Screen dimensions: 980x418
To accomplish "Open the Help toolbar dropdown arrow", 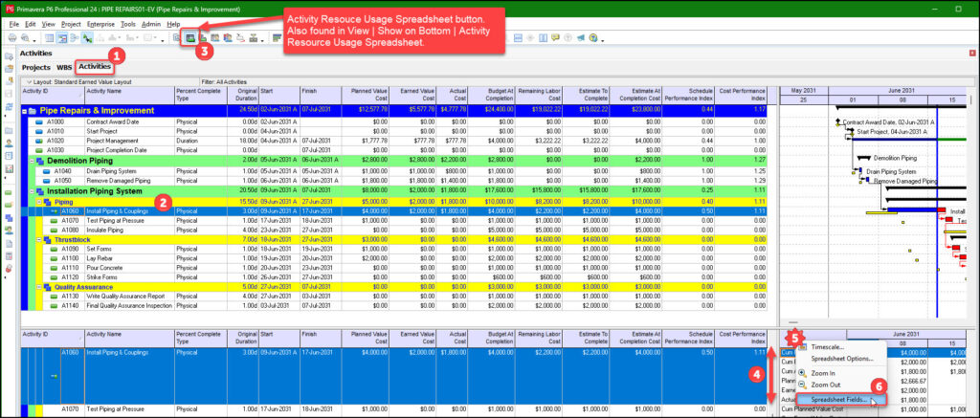I will (603, 40).
